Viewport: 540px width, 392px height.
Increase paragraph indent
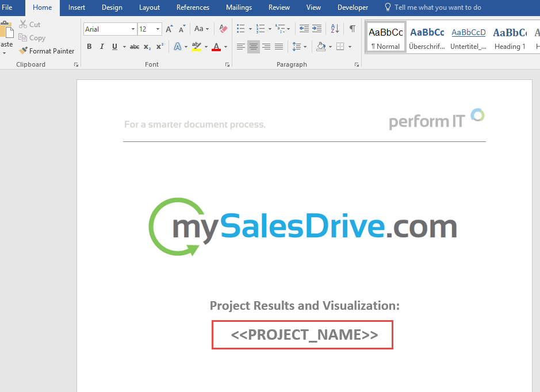pos(317,29)
